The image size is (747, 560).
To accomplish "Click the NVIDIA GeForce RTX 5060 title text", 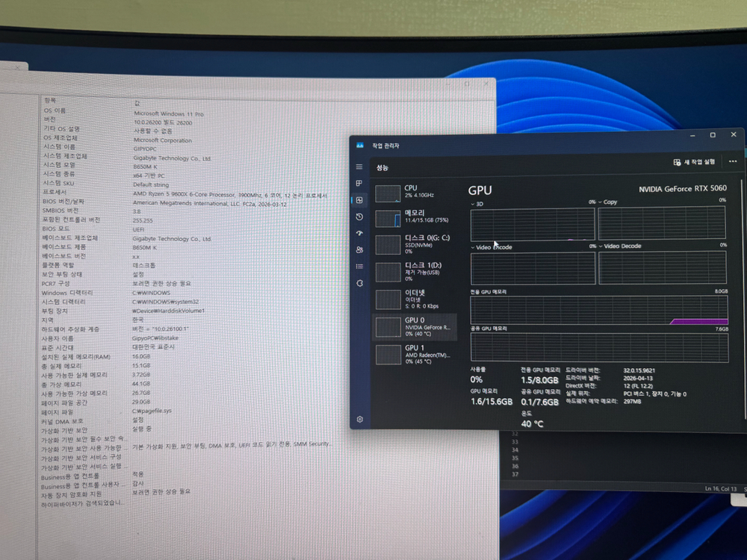I will point(683,189).
